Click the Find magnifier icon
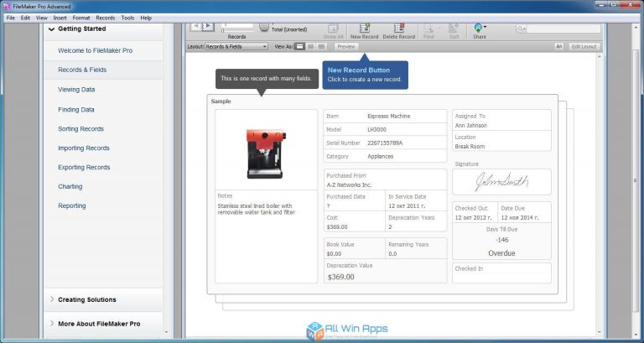Viewport: 644px width, 343px height. [428, 28]
